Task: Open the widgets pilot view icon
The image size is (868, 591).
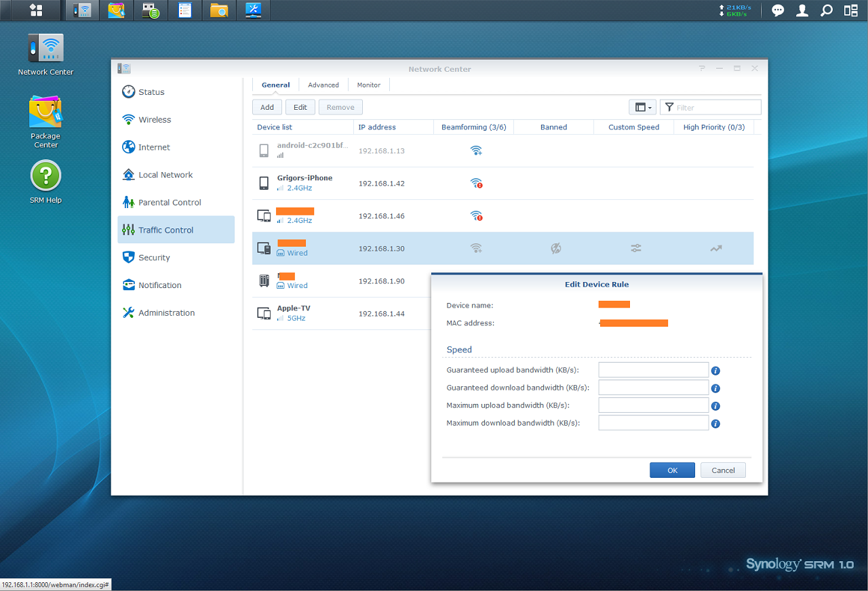Action: click(850, 10)
